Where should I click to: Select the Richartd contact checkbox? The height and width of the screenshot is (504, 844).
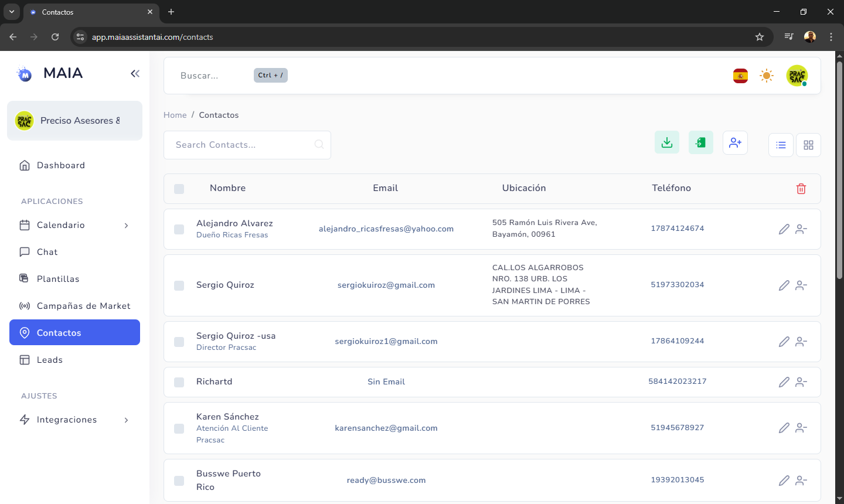click(179, 382)
